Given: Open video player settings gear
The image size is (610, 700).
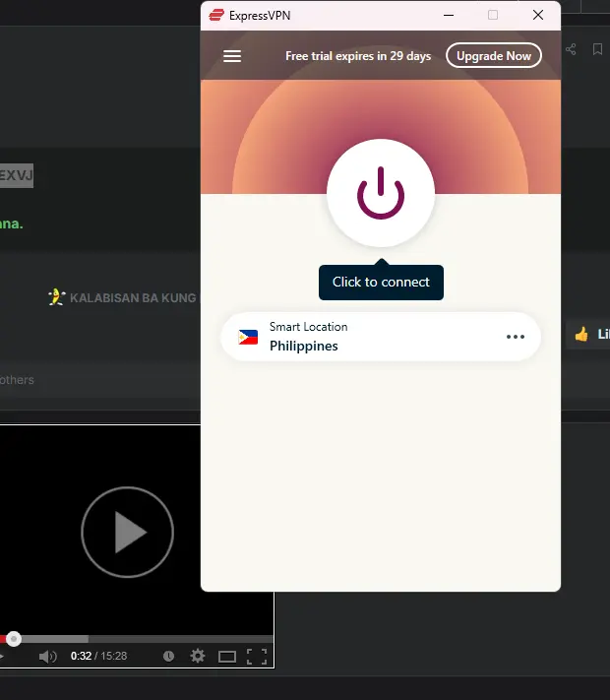Looking at the screenshot, I should tap(198, 656).
